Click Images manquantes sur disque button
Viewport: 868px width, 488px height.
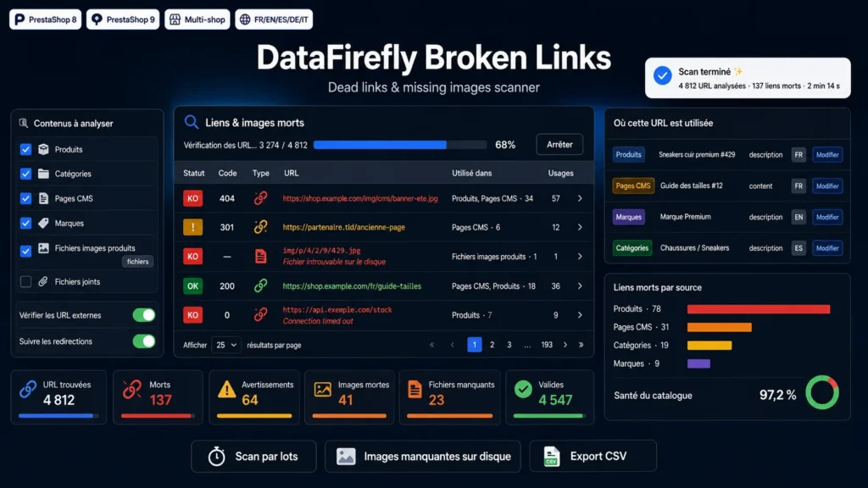(423, 457)
